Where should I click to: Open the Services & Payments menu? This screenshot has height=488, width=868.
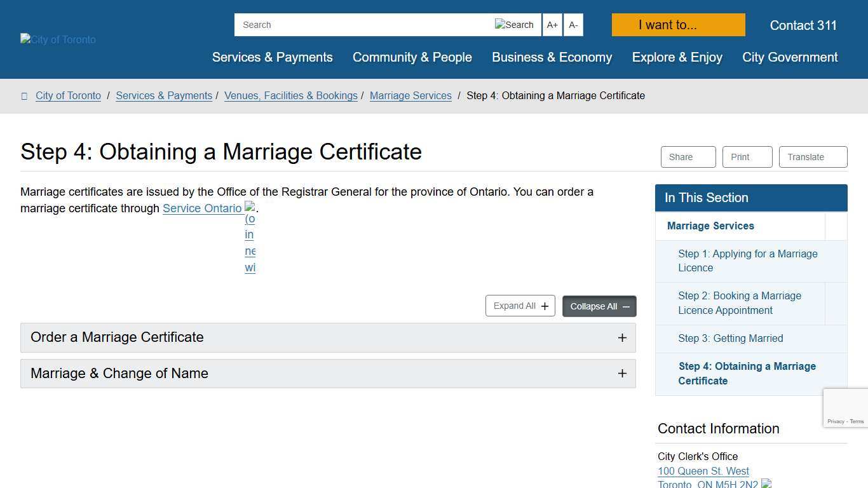coord(272,57)
